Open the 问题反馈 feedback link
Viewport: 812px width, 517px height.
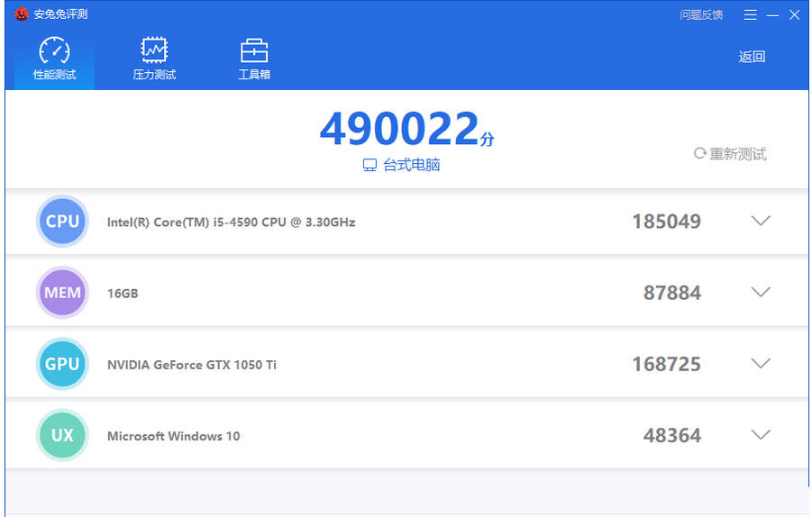point(701,15)
